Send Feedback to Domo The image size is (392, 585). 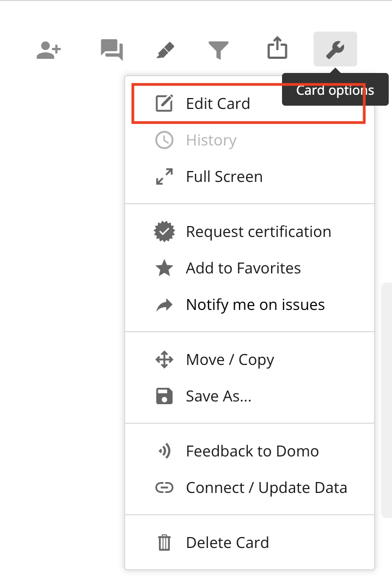point(253,451)
